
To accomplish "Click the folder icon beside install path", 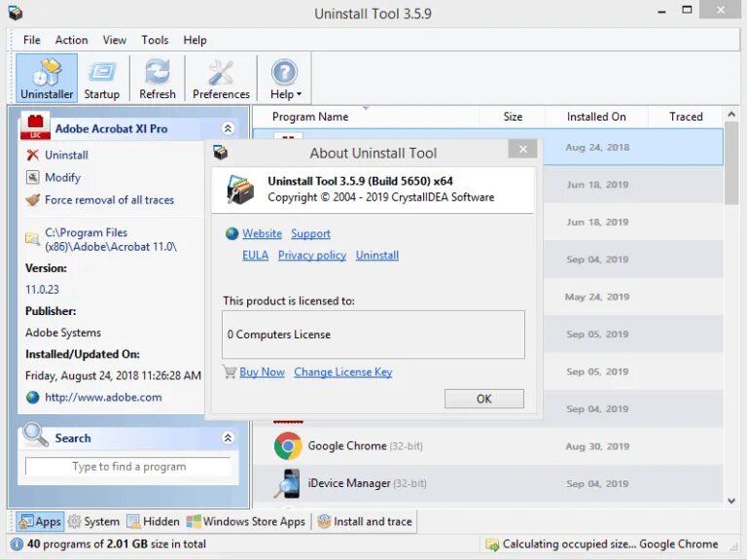I will point(32,238).
